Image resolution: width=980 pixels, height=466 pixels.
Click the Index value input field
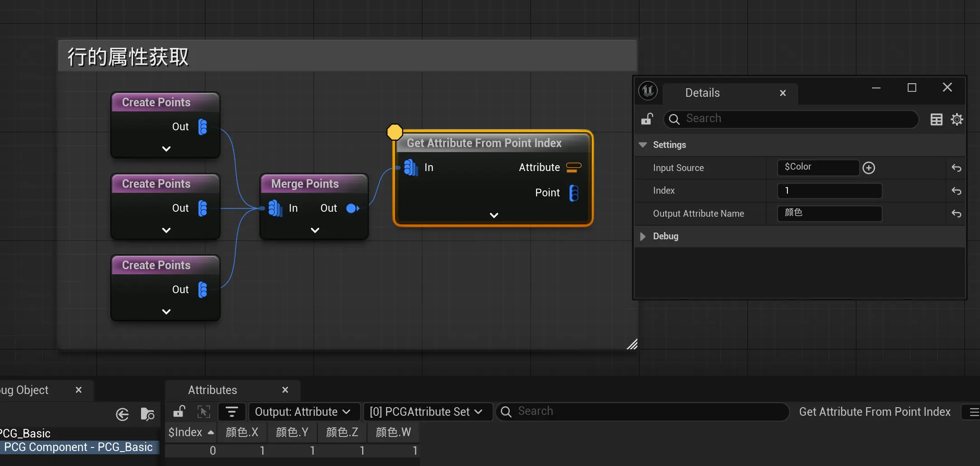point(829,191)
